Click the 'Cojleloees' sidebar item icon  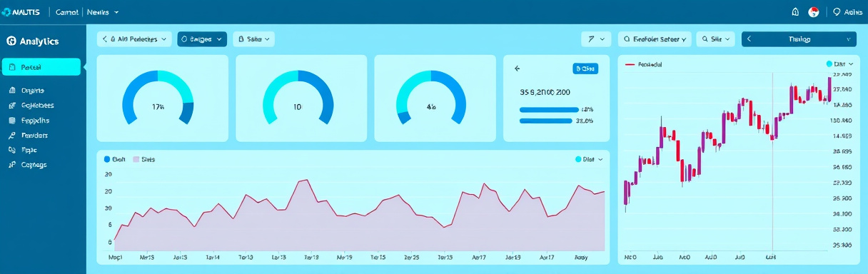[x=12, y=106]
